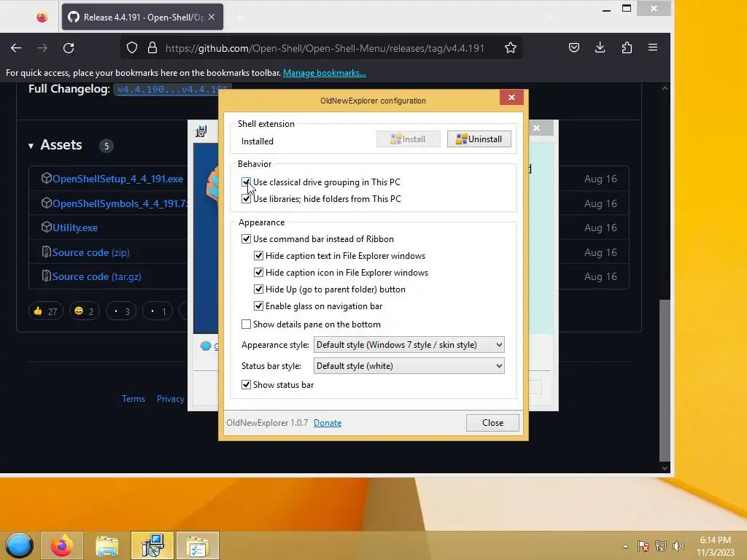747x560 pixels.
Task: Open the Appearance style dropdown
Action: point(409,345)
